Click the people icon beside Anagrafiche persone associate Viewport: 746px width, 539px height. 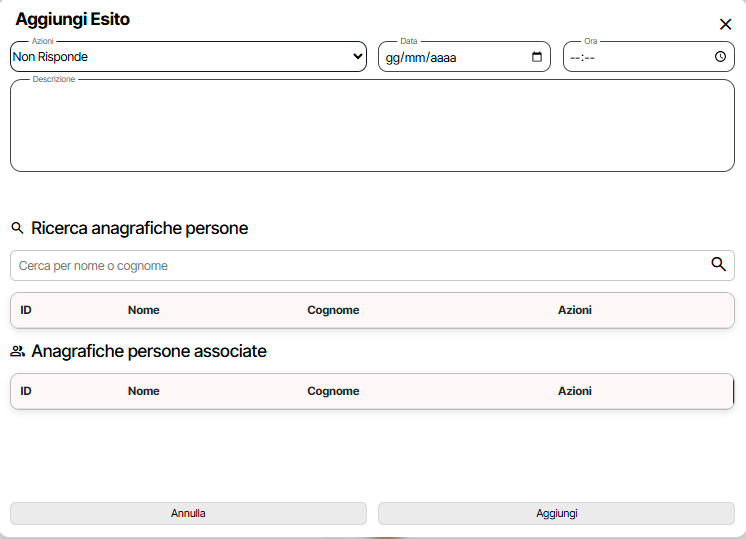point(17,352)
